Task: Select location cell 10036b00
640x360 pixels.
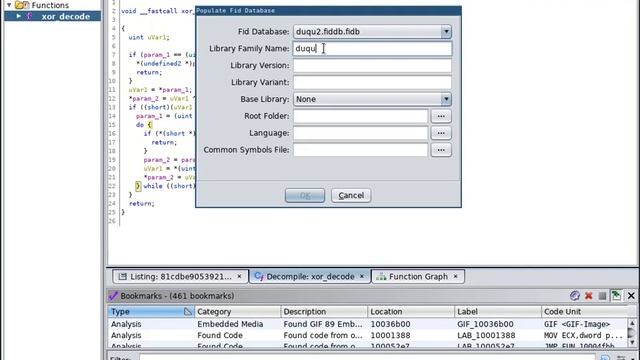Action: click(x=411, y=324)
